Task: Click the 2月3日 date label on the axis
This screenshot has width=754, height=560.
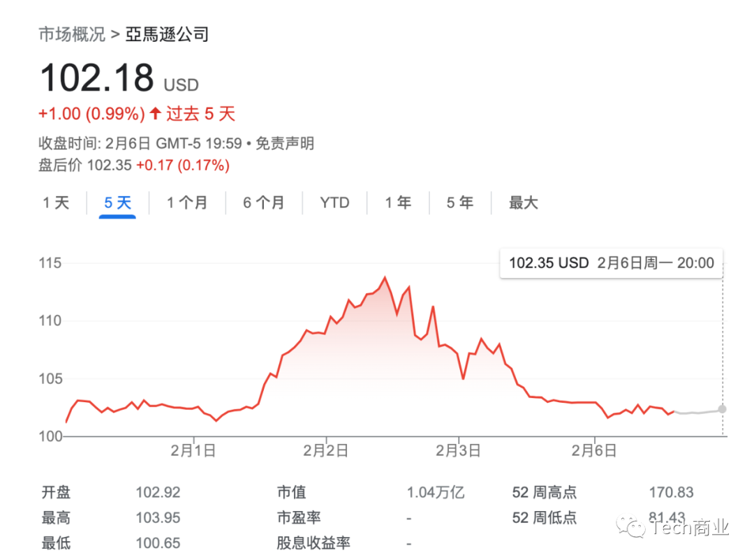Action: point(458,451)
